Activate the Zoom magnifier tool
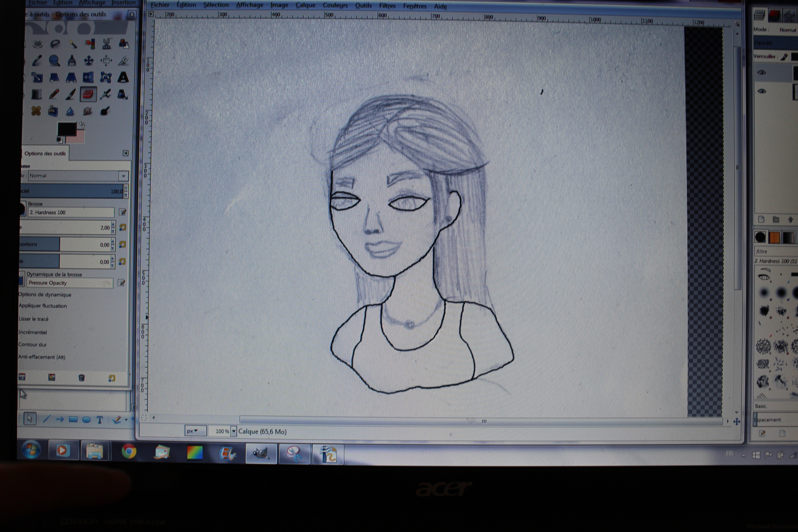Screen dimensions: 798x532 [54, 61]
